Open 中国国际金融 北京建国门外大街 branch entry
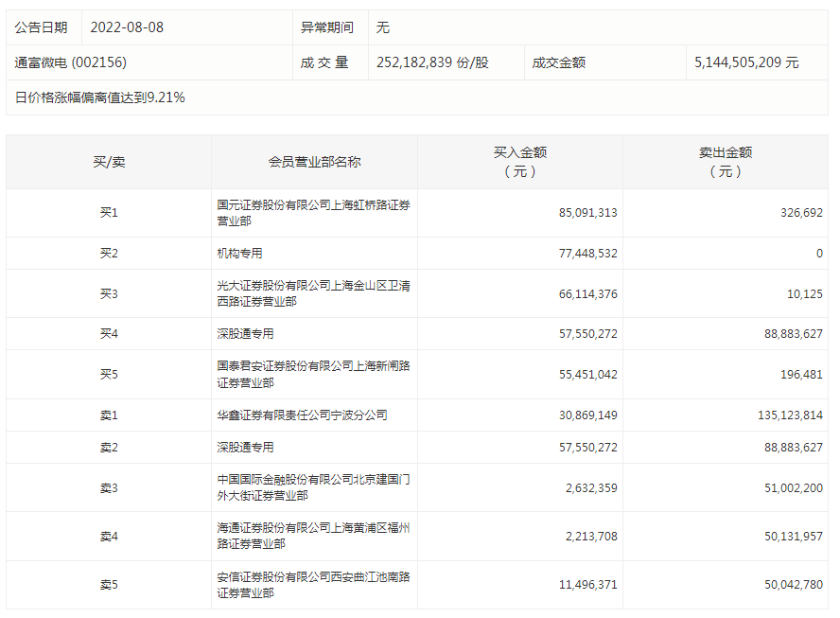Viewport: 840px width, 618px height. tap(312, 487)
